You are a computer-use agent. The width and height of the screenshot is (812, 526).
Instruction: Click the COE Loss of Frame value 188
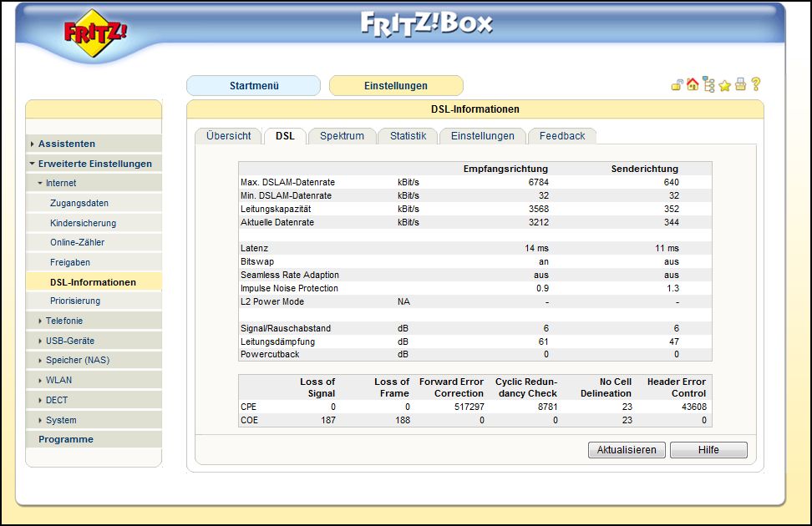[403, 421]
